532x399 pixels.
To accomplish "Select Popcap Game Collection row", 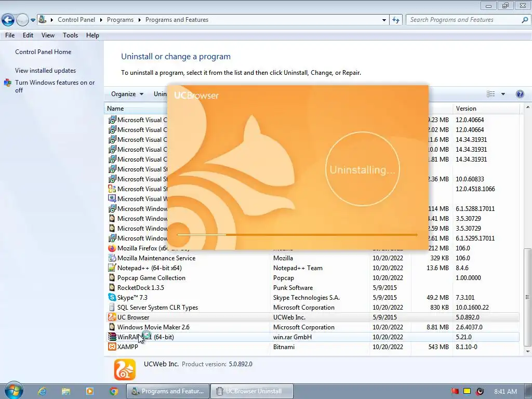I will tap(312, 278).
